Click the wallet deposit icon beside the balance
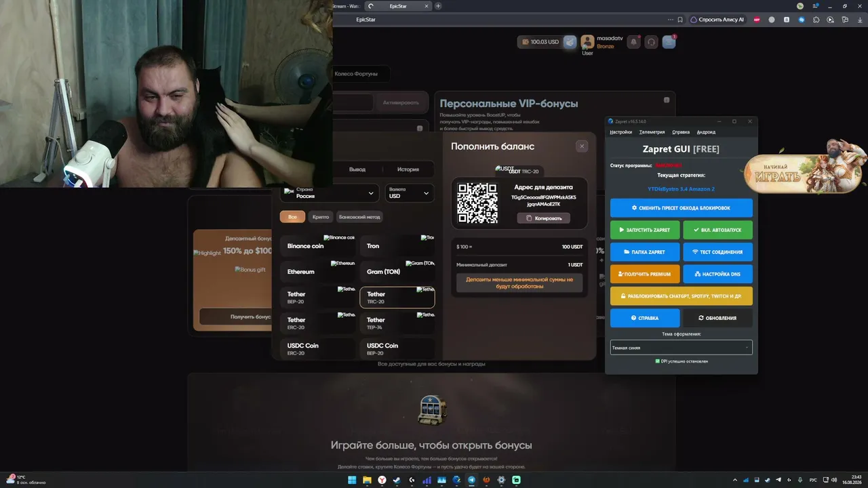Screen dimensions: 868x488 tap(570, 42)
